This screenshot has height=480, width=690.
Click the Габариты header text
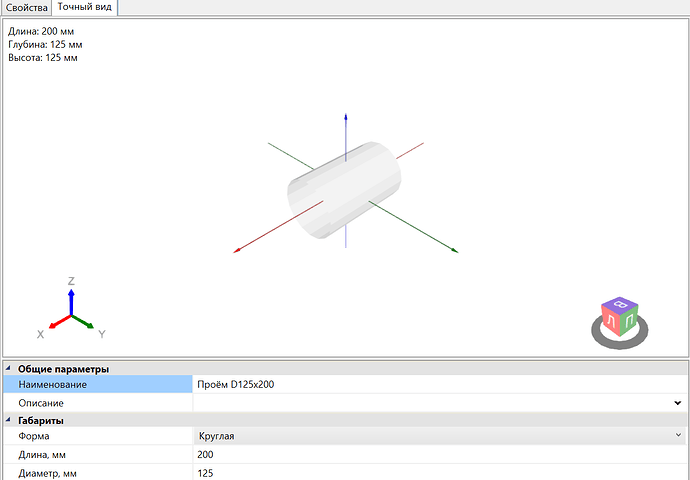click(41, 421)
